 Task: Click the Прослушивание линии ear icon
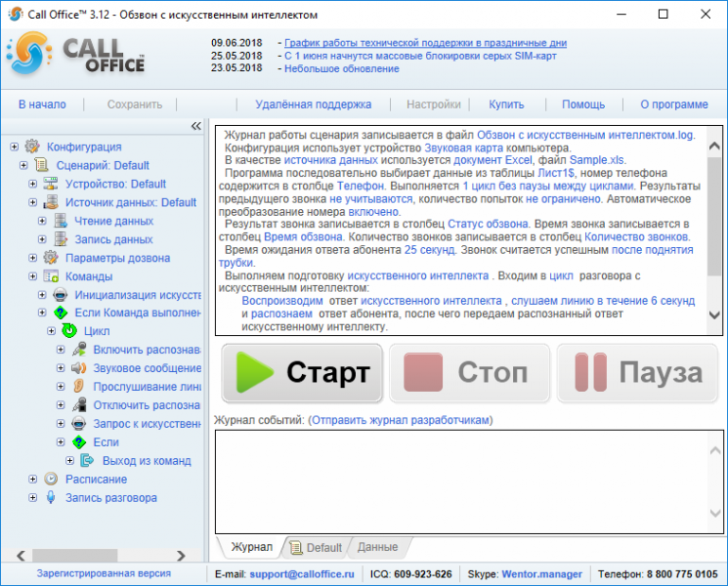pyautogui.click(x=79, y=387)
